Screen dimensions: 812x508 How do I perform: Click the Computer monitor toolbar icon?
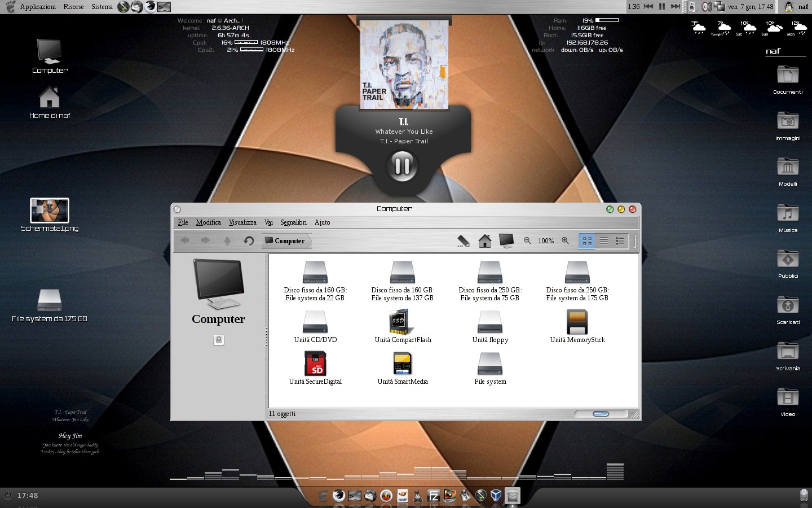tap(506, 241)
